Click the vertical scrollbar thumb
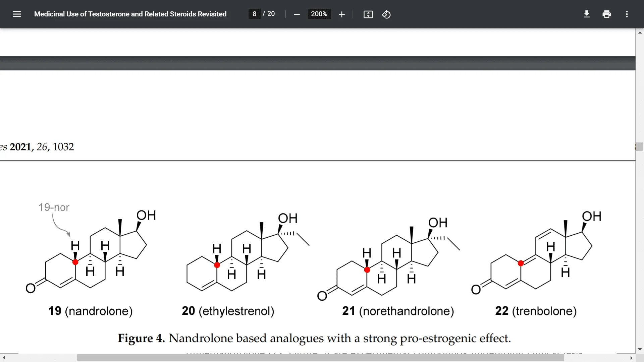Viewport: 644px width, 362px height. click(640, 147)
